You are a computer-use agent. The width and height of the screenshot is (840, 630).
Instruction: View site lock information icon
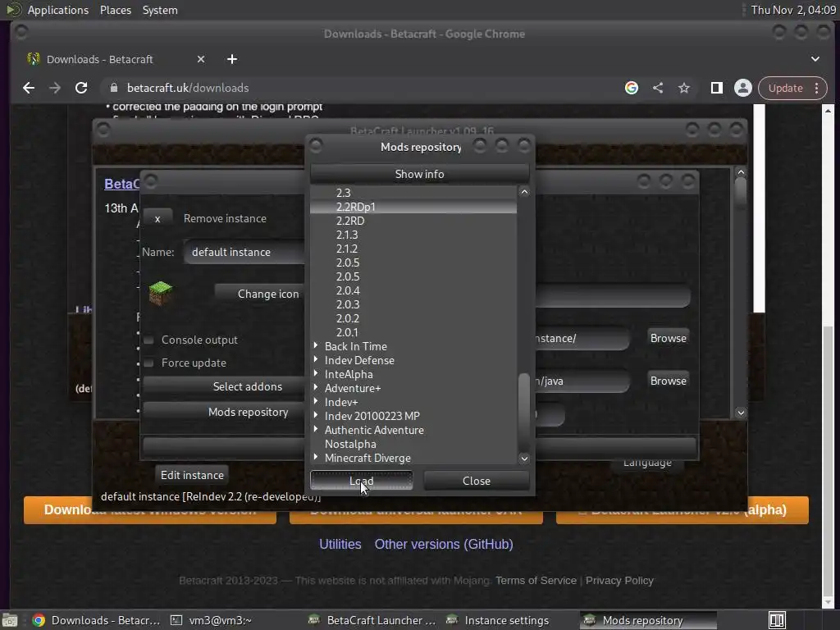tap(113, 88)
